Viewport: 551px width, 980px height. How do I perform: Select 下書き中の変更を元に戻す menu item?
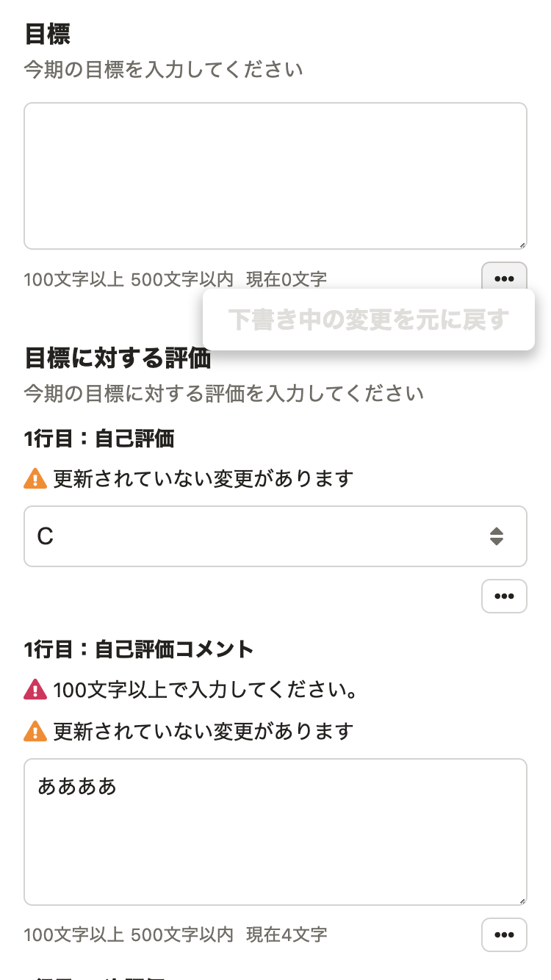point(368,320)
